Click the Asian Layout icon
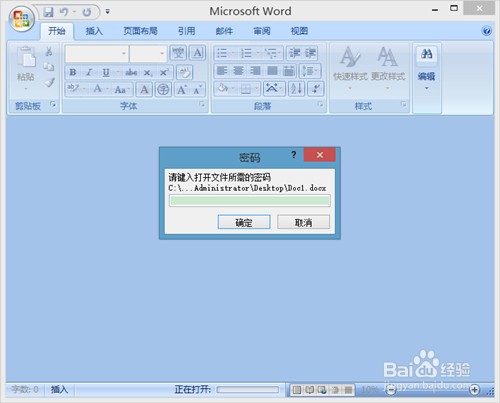Viewport: 500px width, 403px height. coord(273,89)
